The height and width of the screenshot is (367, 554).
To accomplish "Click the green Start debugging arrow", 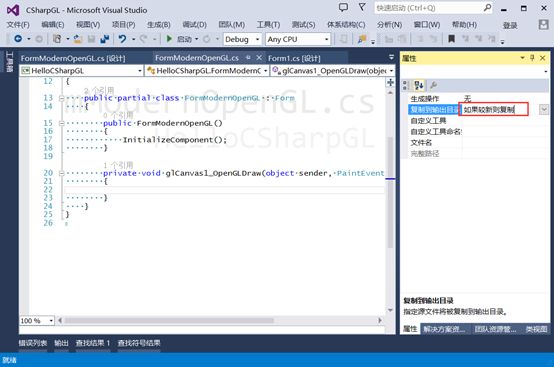I will (169, 39).
